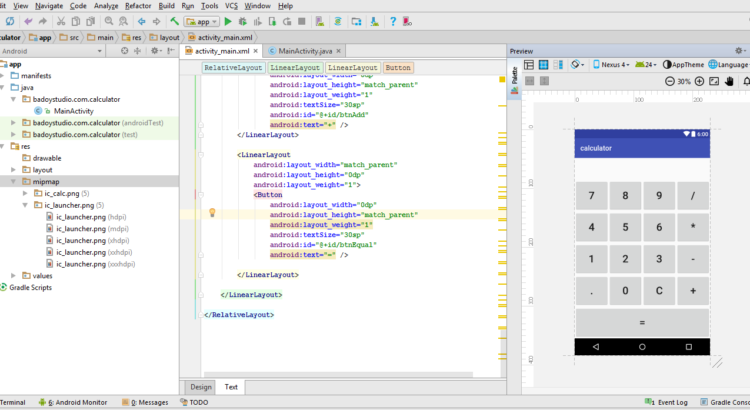The width and height of the screenshot is (750, 410).
Task: Show Design and Blueprint side by side
Action: point(557,65)
